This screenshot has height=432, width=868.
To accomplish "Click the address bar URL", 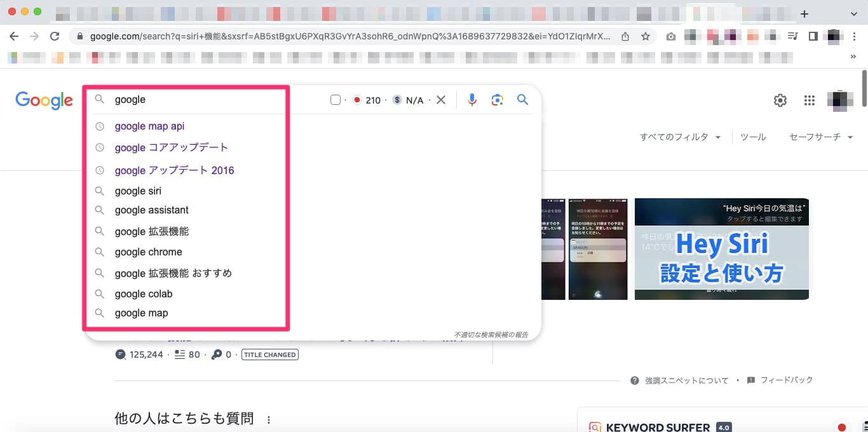I will point(350,36).
